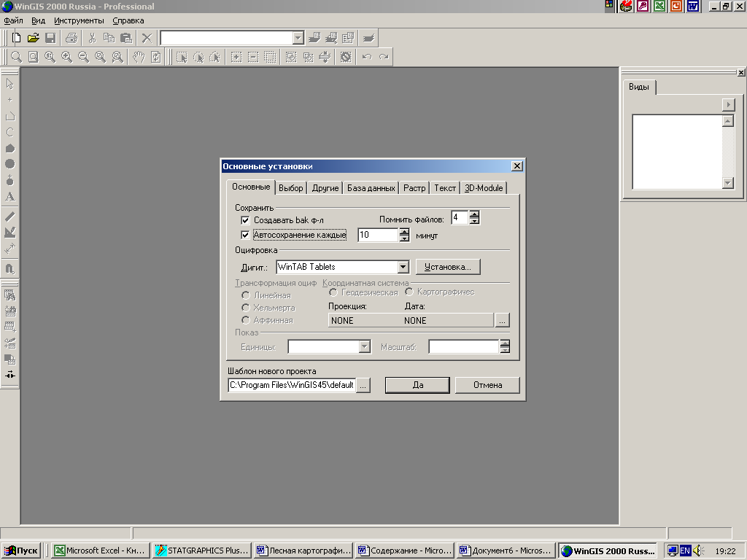Viewport: 747px width, 560px height.
Task: Click the gear settings toolbar icon
Action: (x=346, y=57)
